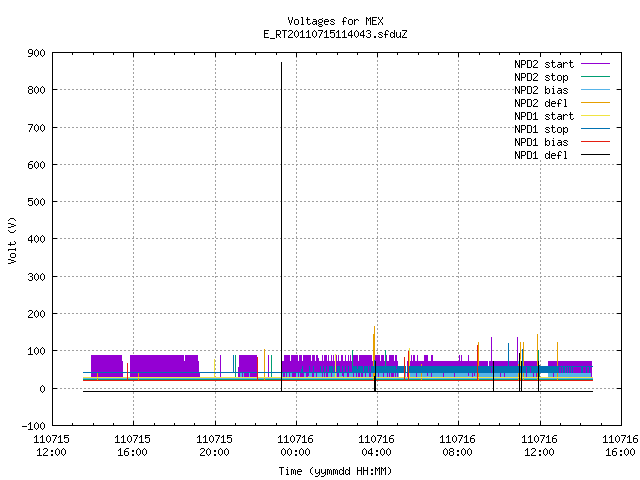Click the '110716 04:00' x-axis tick label

[x=376, y=446]
